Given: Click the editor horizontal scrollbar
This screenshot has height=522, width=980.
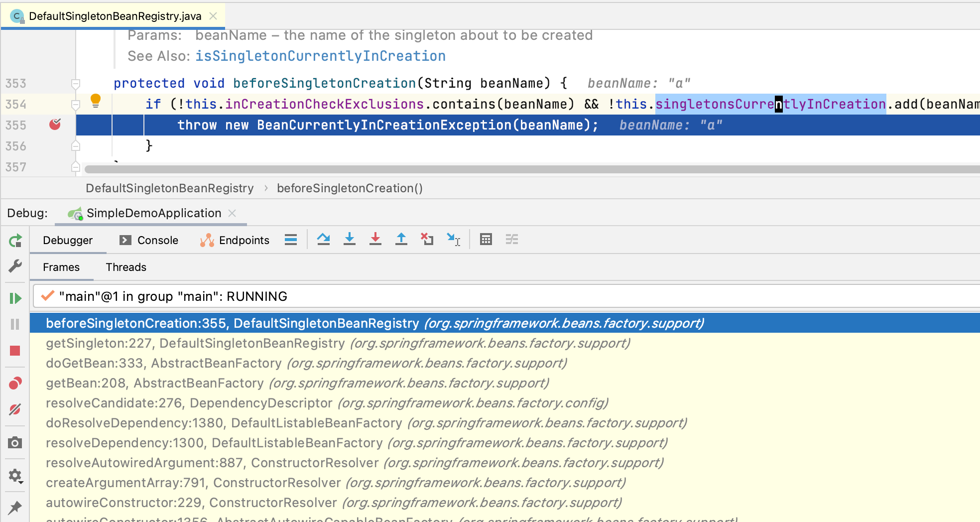Looking at the screenshot, I should pos(532,169).
